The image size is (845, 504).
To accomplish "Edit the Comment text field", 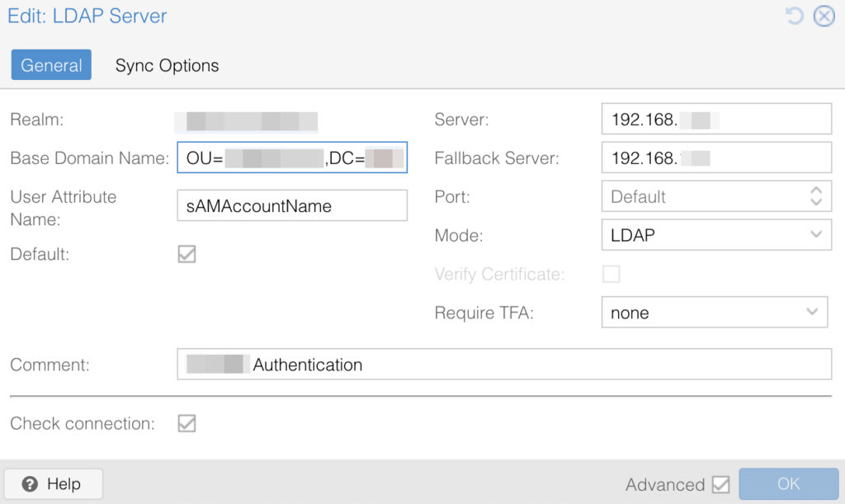I will (503, 364).
